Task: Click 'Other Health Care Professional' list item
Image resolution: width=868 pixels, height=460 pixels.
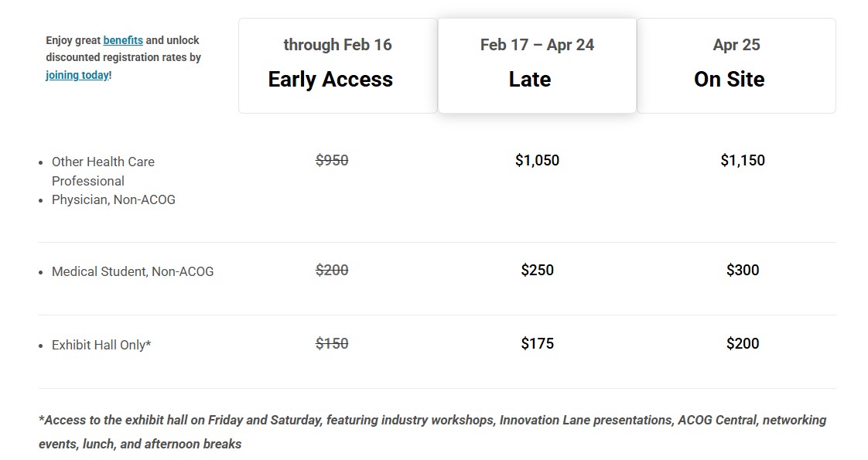Action: tap(103, 171)
